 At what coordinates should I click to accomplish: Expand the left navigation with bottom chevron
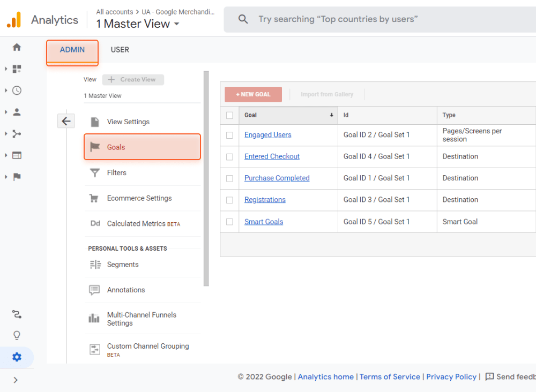[x=16, y=380]
